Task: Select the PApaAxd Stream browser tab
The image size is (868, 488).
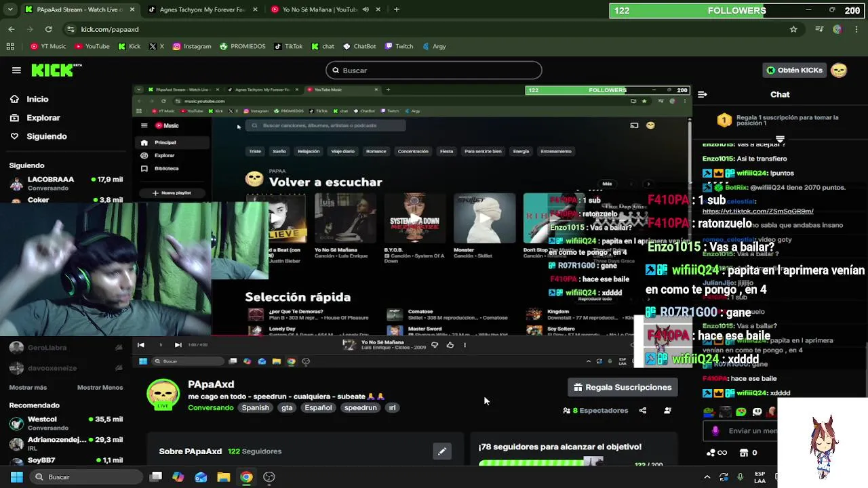Action: 79,9
